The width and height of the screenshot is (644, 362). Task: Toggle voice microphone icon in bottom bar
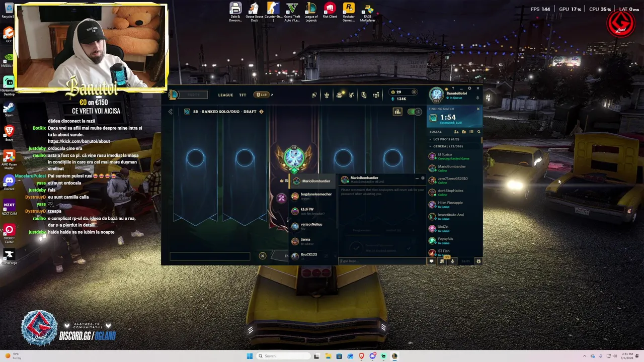(452, 261)
